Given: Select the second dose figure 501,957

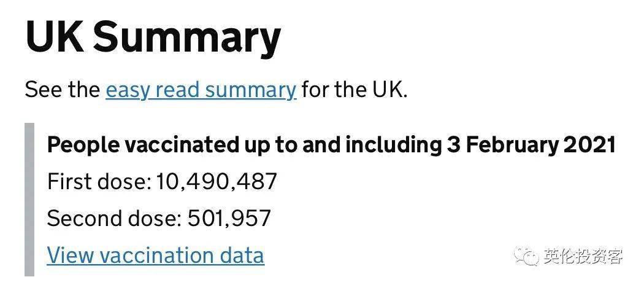Looking at the screenshot, I should pyautogui.click(x=229, y=219).
